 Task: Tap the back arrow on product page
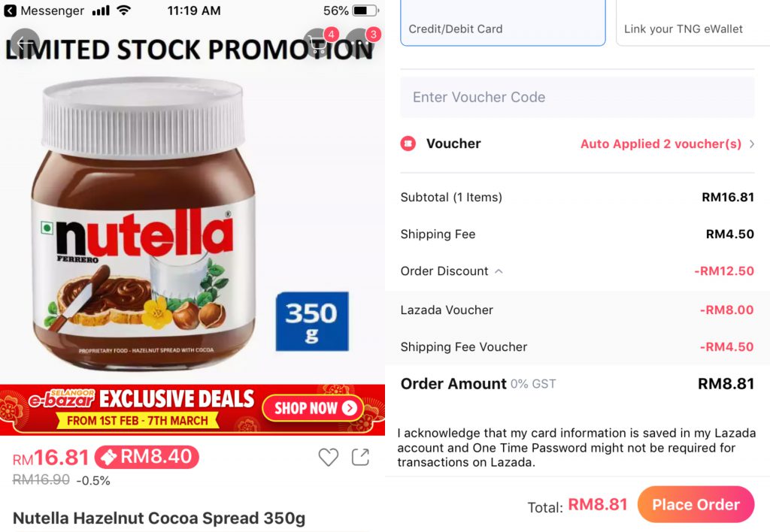point(24,44)
